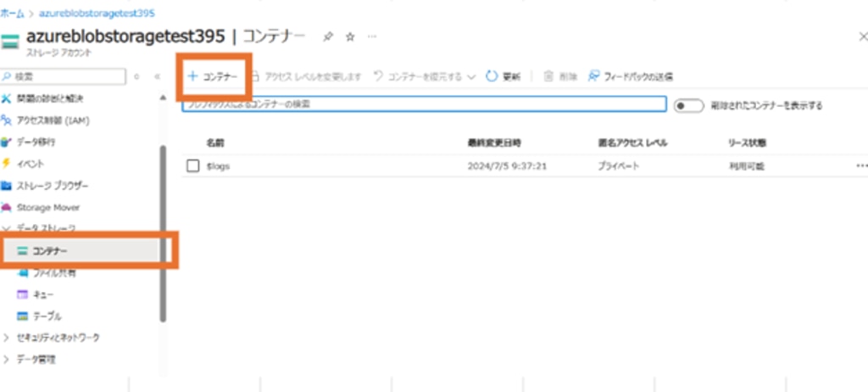Click the 最終変更日時 column header
The width and height of the screenshot is (868, 392).
point(494,143)
